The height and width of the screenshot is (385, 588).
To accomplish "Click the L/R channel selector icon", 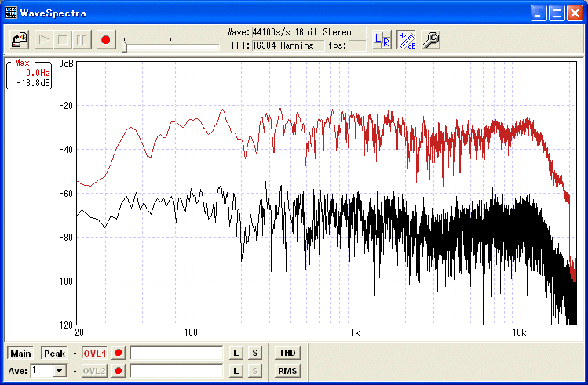I will tap(382, 39).
